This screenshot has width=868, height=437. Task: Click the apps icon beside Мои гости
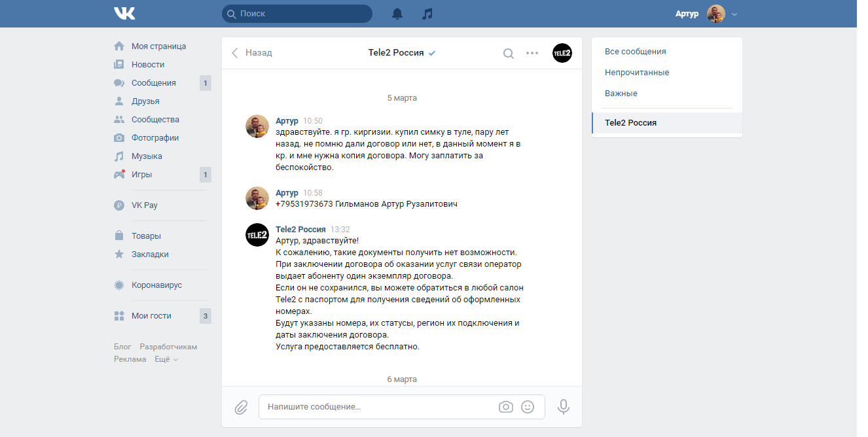119,316
